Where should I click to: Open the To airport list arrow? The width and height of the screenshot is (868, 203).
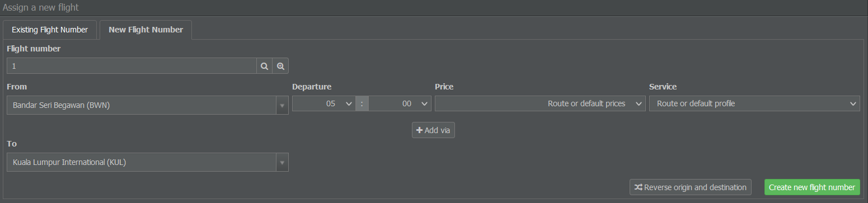282,162
